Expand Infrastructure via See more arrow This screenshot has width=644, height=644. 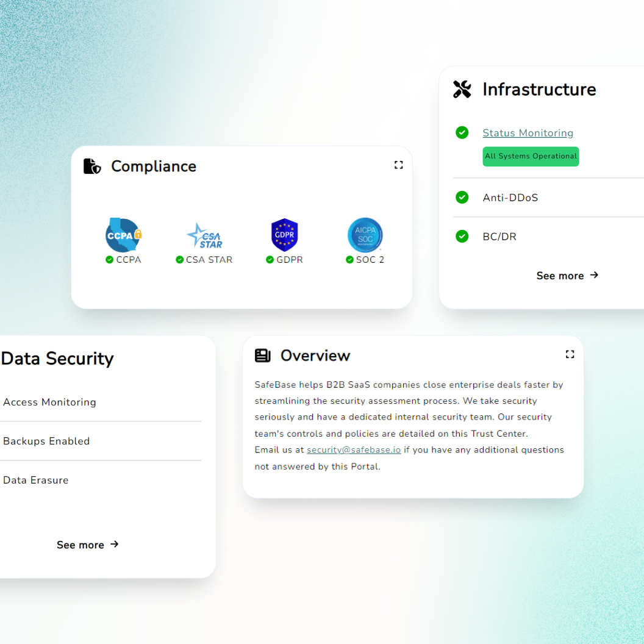tap(567, 276)
